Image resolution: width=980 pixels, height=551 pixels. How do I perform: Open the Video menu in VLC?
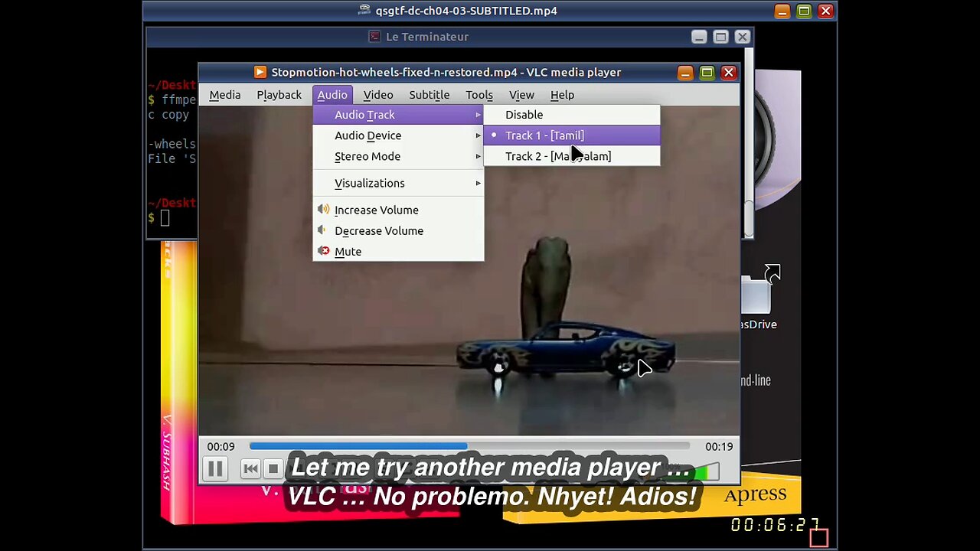[378, 95]
